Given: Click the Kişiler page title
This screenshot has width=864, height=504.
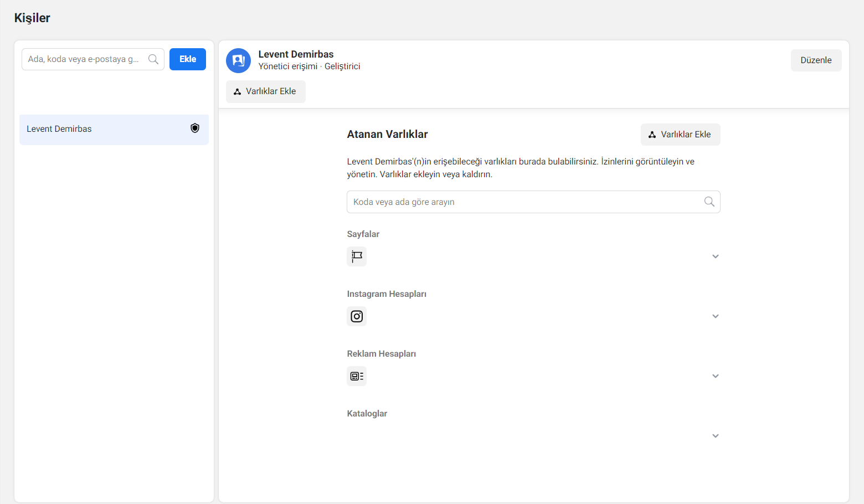Looking at the screenshot, I should tap(32, 18).
